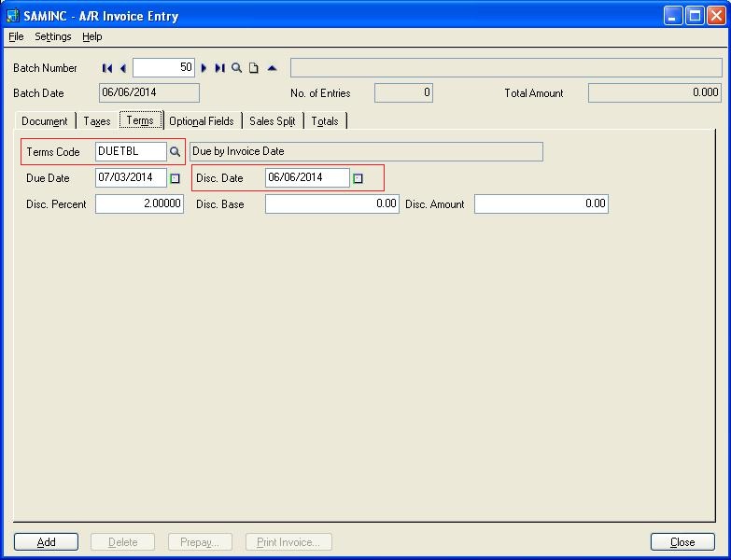
Task: Show the Totals tab
Action: pyautogui.click(x=325, y=121)
